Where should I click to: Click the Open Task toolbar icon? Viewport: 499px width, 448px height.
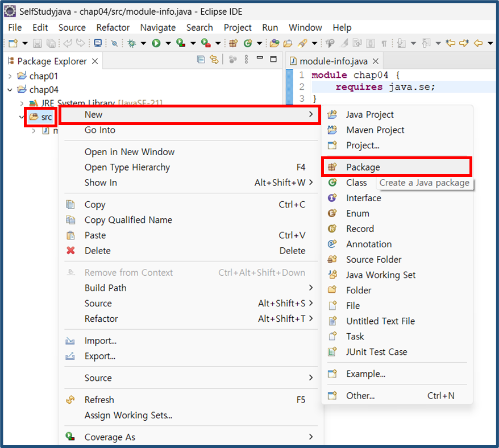(x=288, y=43)
